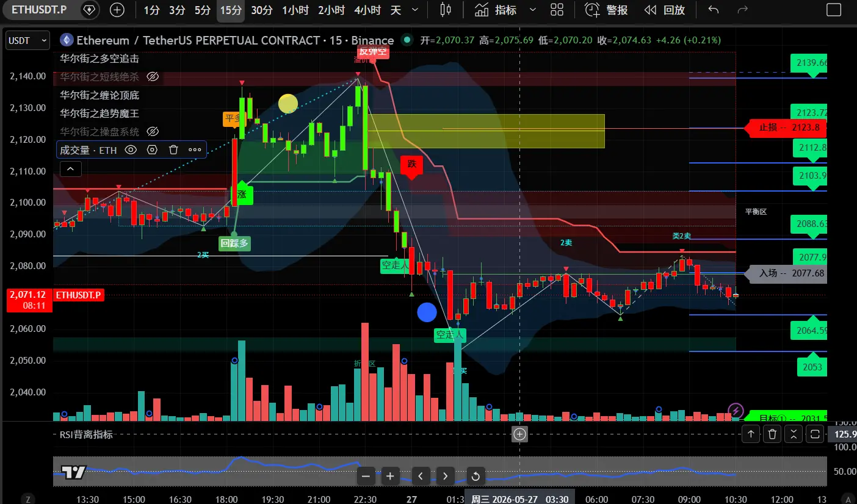The height and width of the screenshot is (504, 857).
Task: Hide the 成交量 volume indicator
Action: (x=131, y=149)
